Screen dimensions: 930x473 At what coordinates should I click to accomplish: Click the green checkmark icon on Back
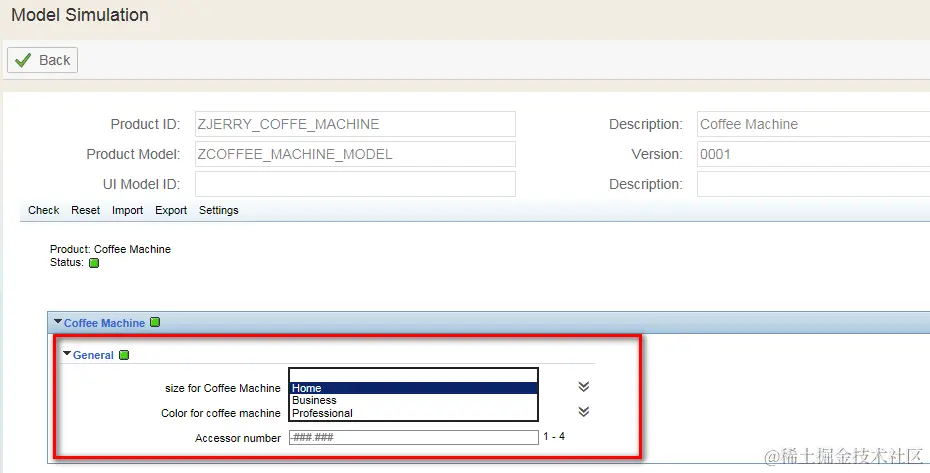[23, 60]
